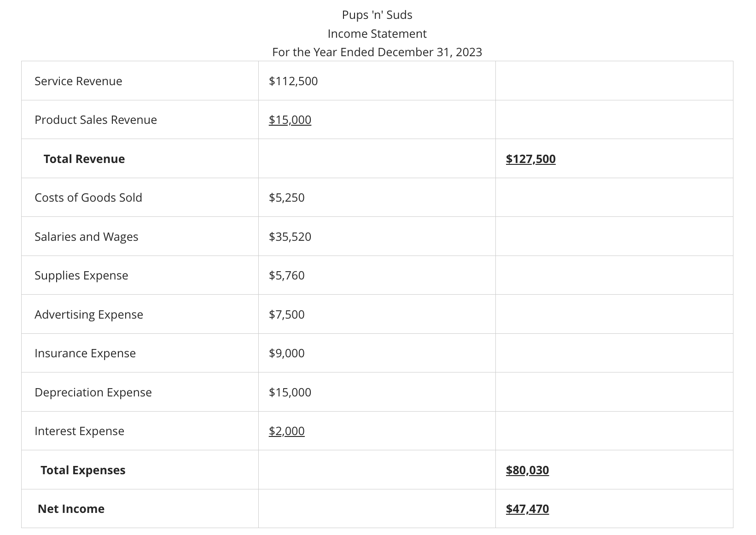This screenshot has height=535, width=756.
Task: Select the underlined $15,000 product sales amount
Action: click(x=290, y=120)
